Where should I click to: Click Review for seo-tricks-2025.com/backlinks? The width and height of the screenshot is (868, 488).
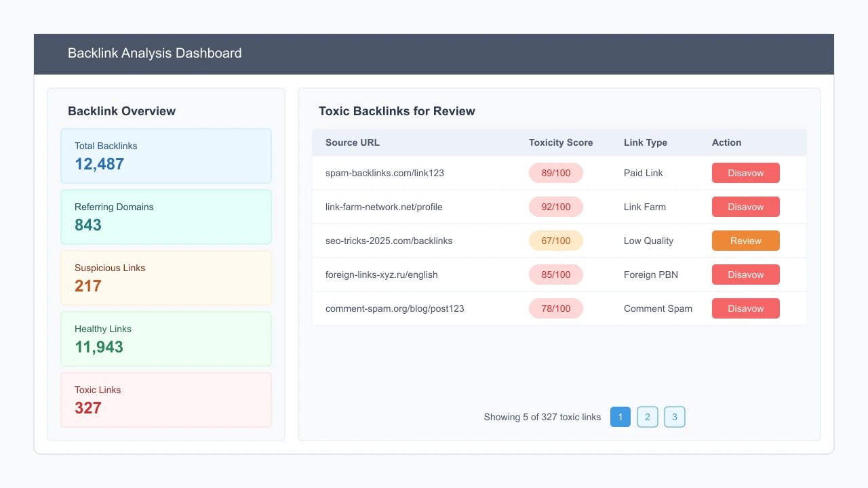tap(746, 241)
